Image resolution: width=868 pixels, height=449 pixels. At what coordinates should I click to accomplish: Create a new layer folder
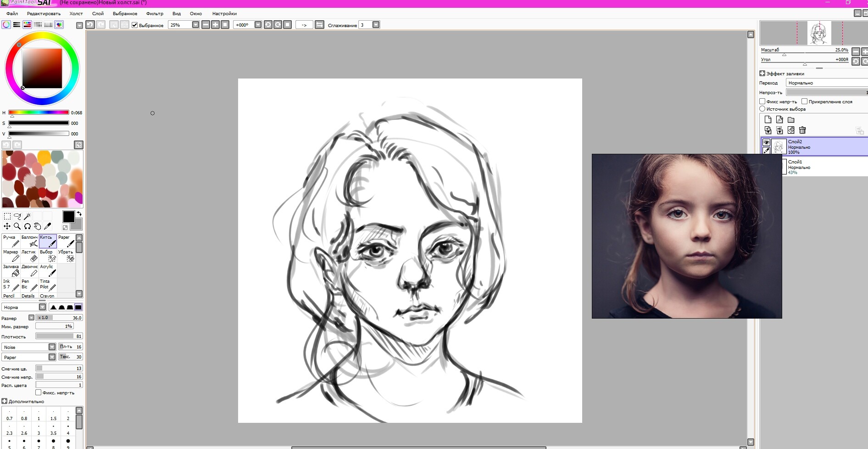pyautogui.click(x=791, y=120)
